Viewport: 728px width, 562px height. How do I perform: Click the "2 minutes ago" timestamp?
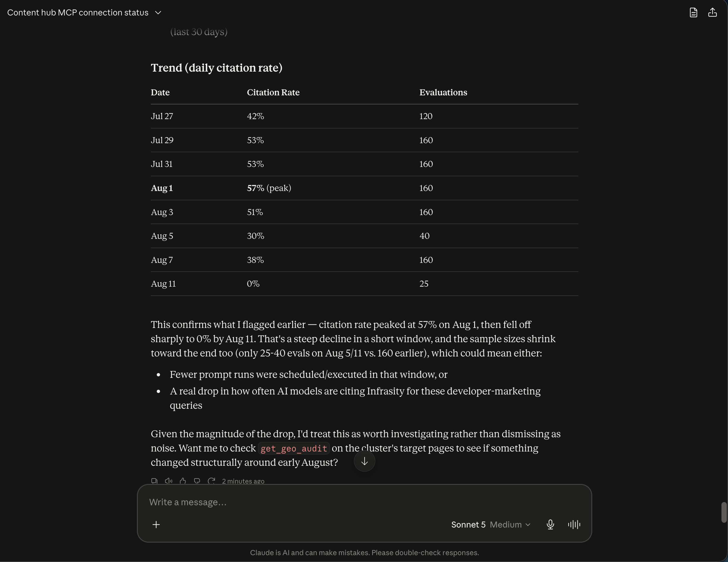click(243, 481)
